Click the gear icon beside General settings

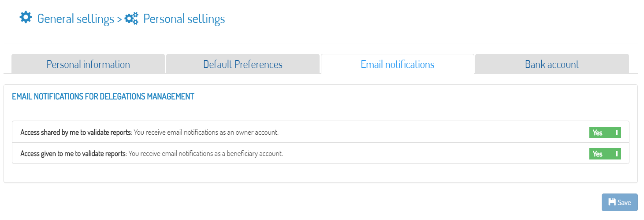pos(26,18)
